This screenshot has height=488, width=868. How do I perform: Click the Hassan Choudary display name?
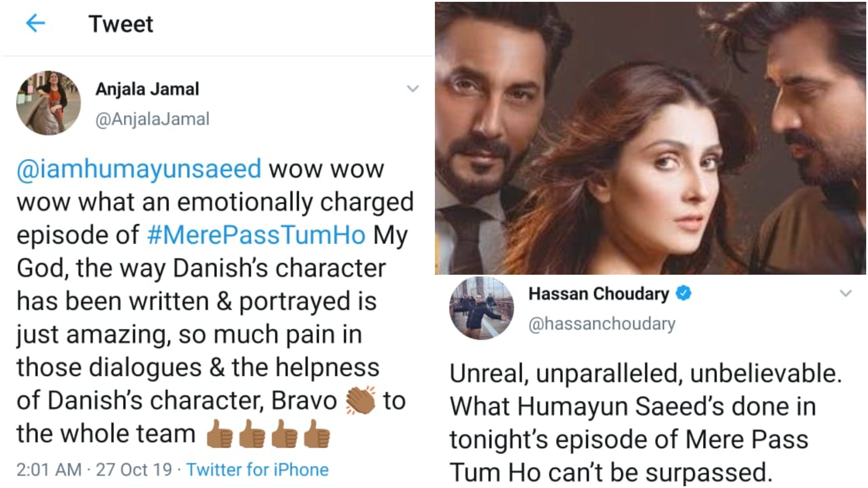click(599, 294)
